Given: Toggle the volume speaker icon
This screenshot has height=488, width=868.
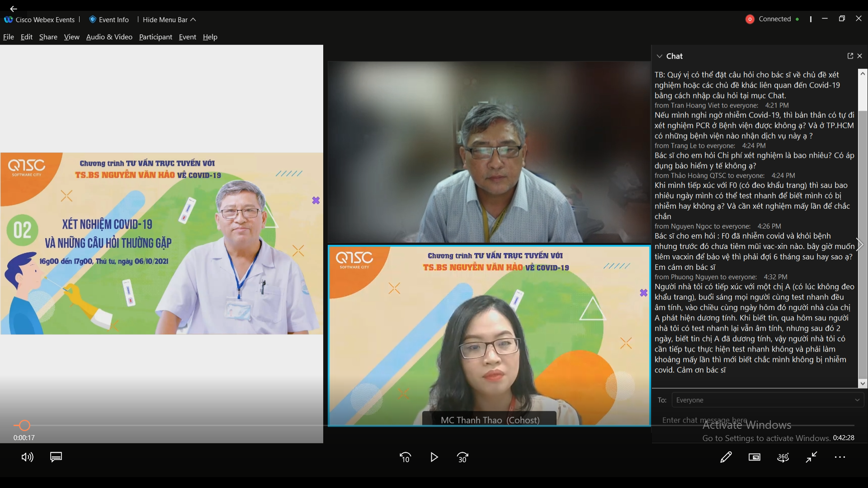Looking at the screenshot, I should (x=27, y=457).
